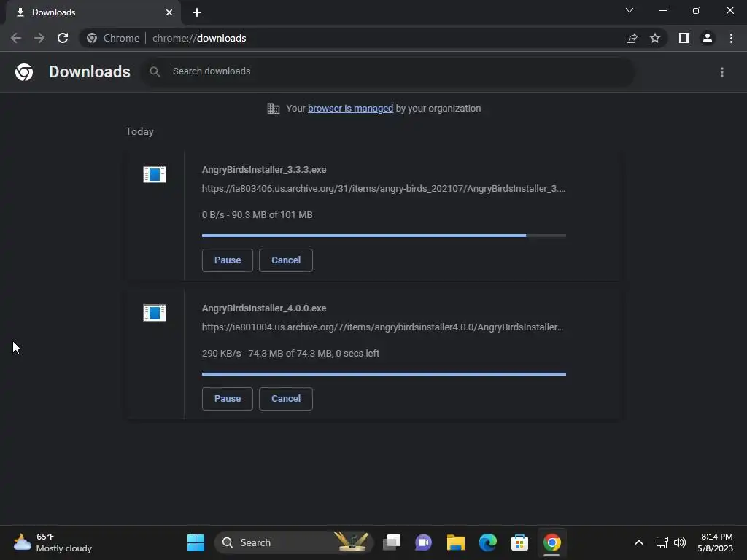Click the AngryBirdsInstaller_4.0.0.exe file name
This screenshot has height=560, width=747.
point(264,308)
